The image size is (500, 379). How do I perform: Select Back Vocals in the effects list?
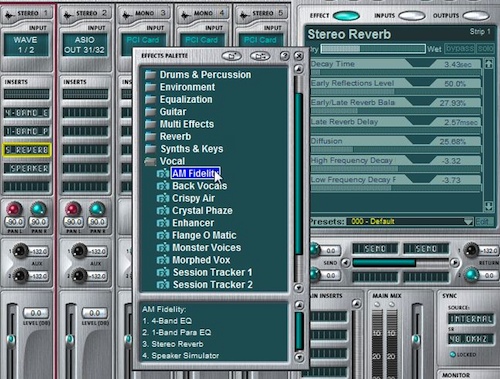(199, 186)
